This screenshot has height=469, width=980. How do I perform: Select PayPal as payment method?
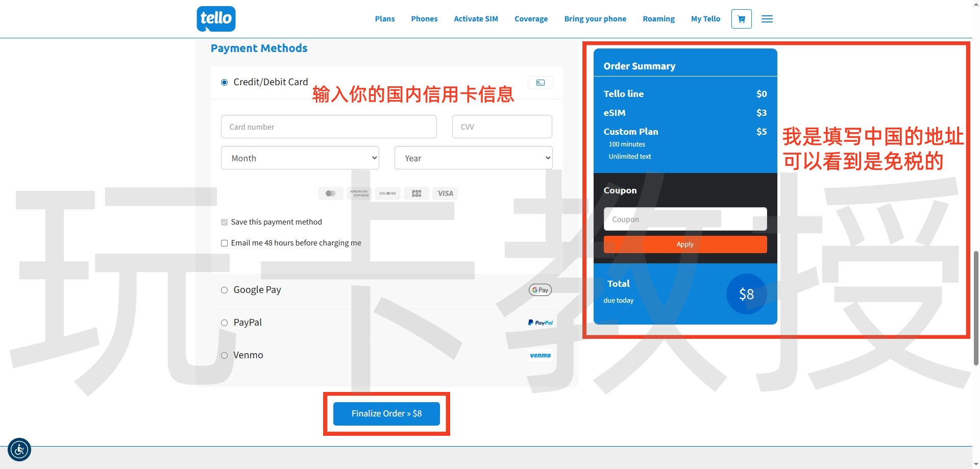tap(224, 323)
